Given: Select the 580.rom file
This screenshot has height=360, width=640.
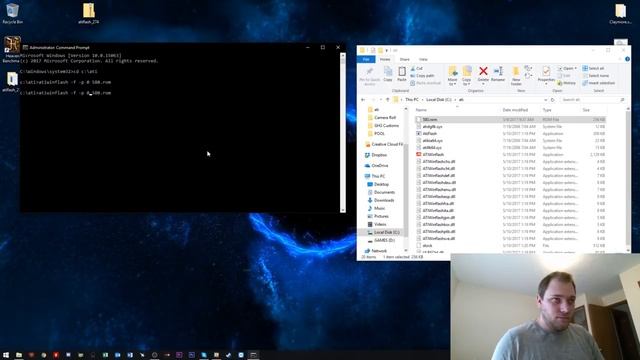Looking at the screenshot, I should click(x=510, y=120).
